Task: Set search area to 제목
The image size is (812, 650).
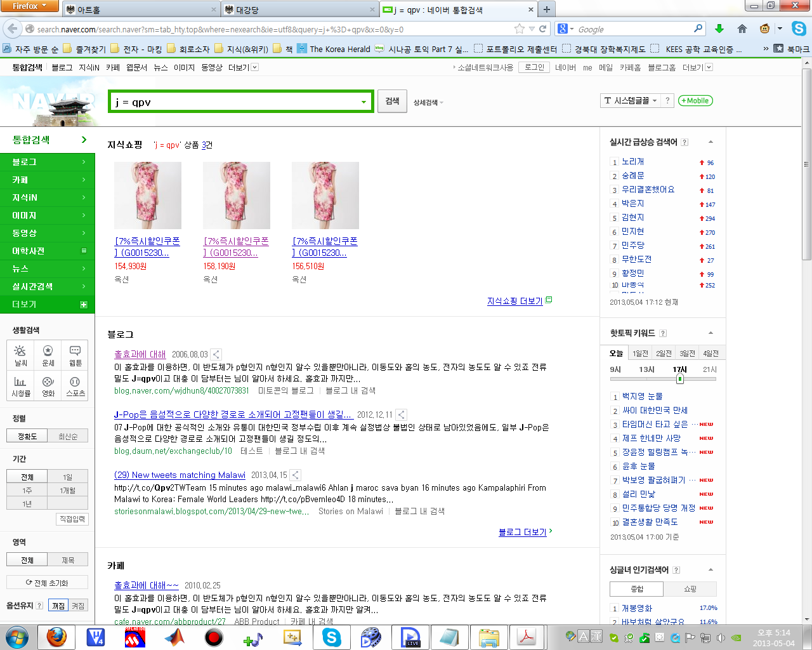Action: 68,560
